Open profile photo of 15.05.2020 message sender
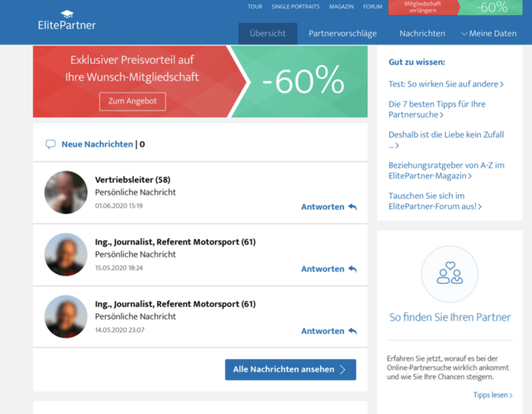532x414 pixels. point(66,254)
